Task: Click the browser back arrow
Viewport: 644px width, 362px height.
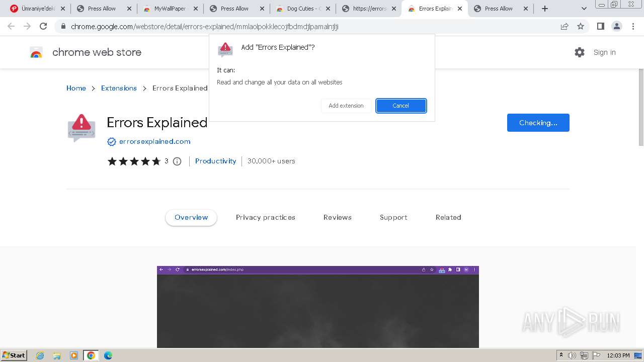Action: click(x=11, y=26)
